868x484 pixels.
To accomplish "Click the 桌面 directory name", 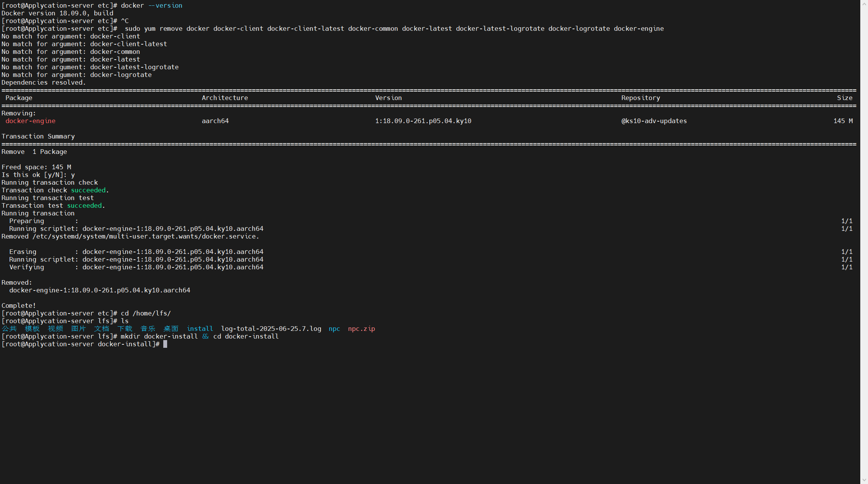I will click(171, 329).
